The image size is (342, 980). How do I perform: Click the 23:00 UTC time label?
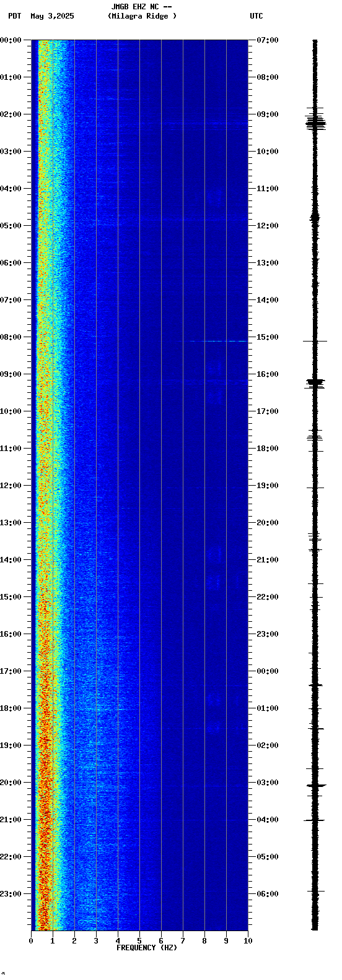267,634
